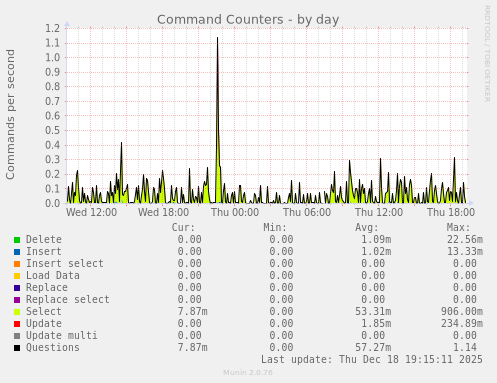
Task: Click the orange Insert select legend swatch
Action: pyautogui.click(x=17, y=264)
